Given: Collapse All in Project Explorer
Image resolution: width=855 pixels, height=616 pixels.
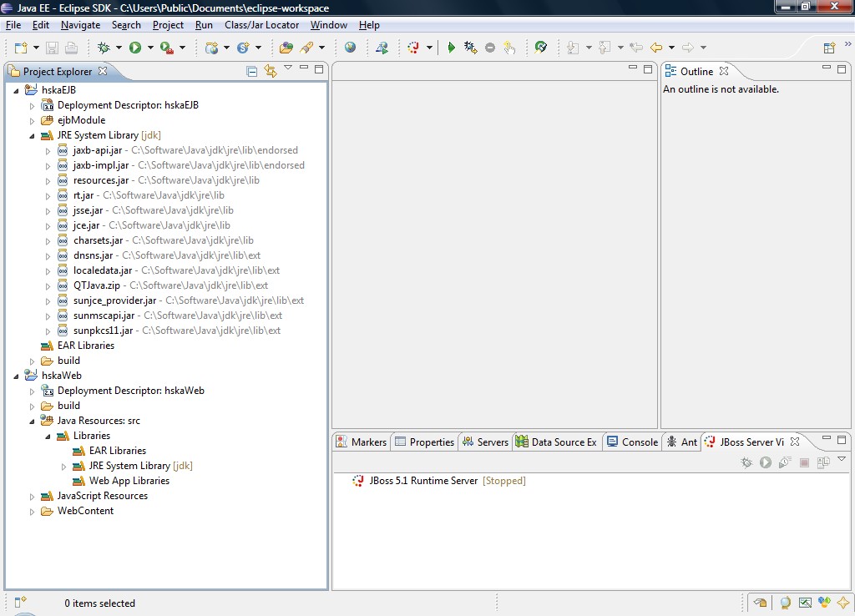Looking at the screenshot, I should coord(252,71).
